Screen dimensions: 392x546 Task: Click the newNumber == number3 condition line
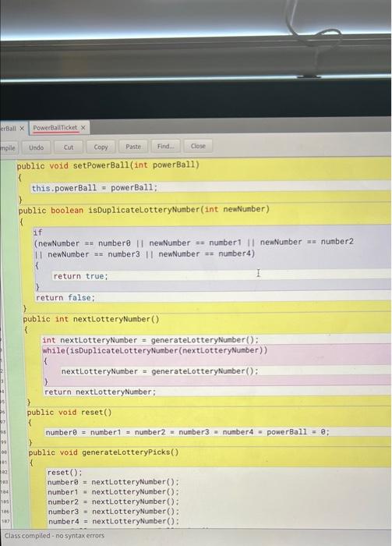click(x=145, y=254)
